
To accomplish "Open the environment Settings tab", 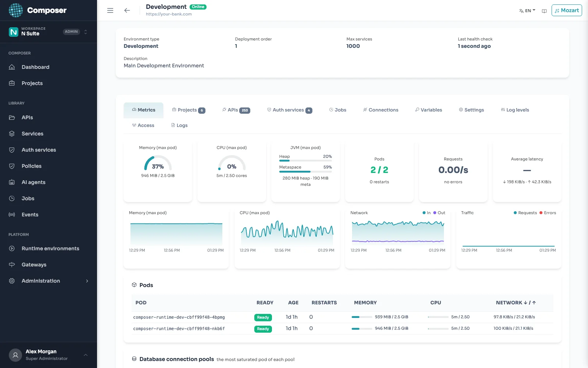I will [472, 110].
